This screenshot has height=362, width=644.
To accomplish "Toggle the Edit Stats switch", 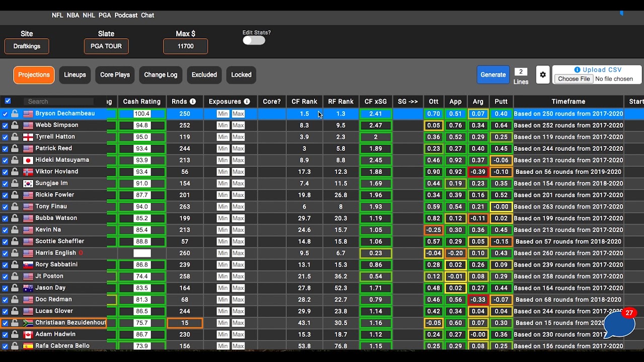I will [254, 41].
